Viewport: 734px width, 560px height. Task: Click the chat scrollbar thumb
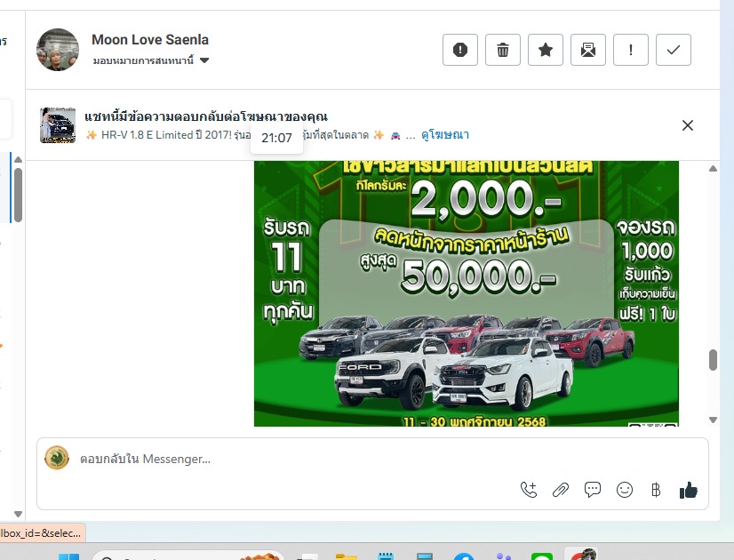tap(713, 360)
